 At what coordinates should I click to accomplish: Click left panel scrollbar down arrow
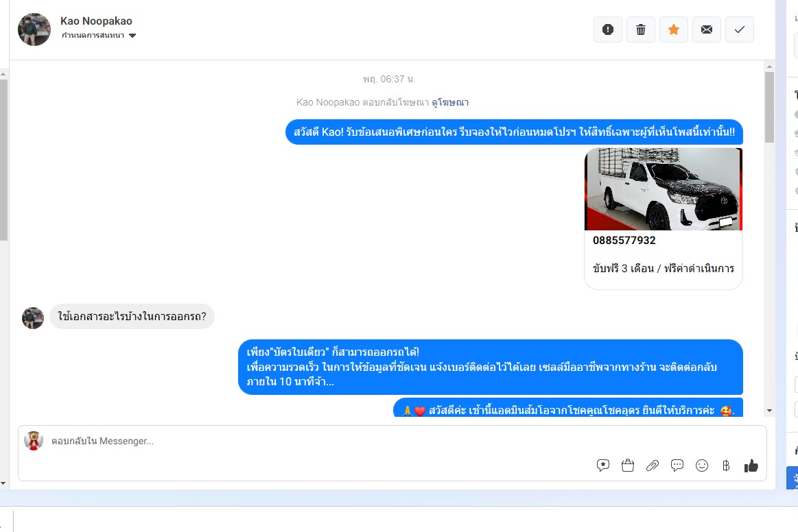tap(3, 483)
